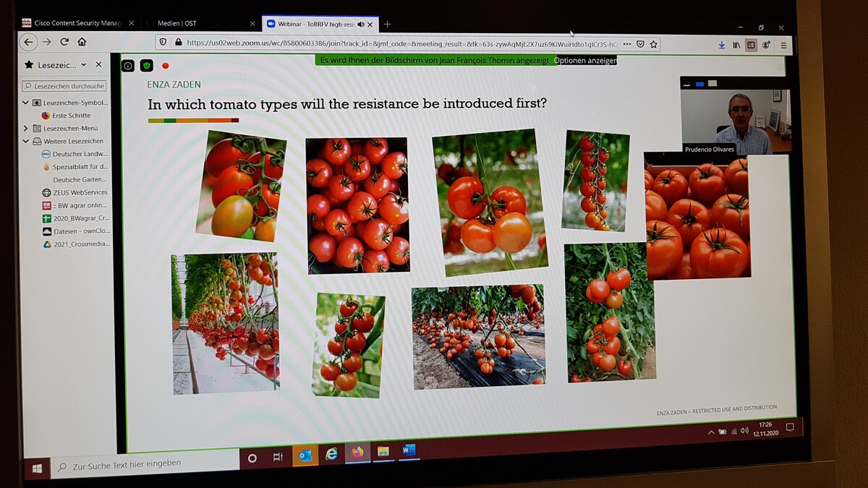Close the Lesezeichen sidebar

(x=99, y=64)
